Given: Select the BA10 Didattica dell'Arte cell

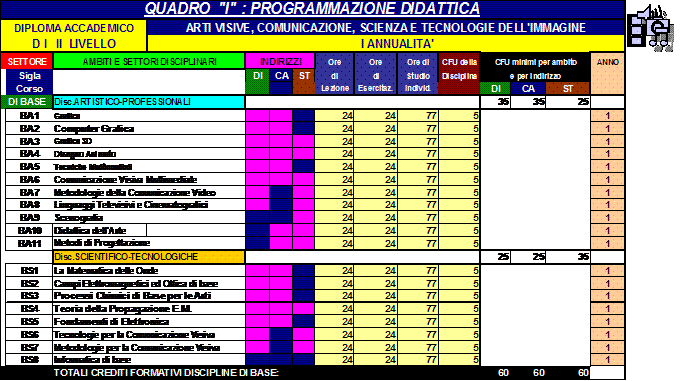Looking at the screenshot, I should 100,230.
